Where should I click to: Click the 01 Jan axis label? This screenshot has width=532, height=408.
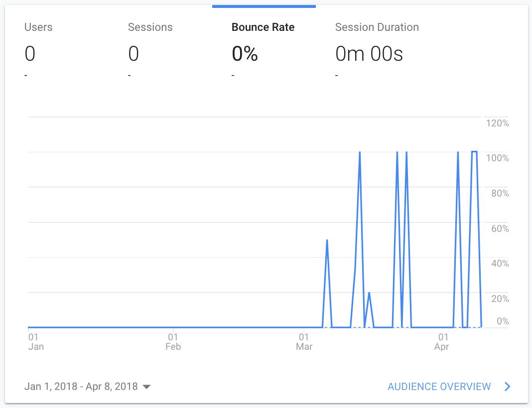pos(36,342)
